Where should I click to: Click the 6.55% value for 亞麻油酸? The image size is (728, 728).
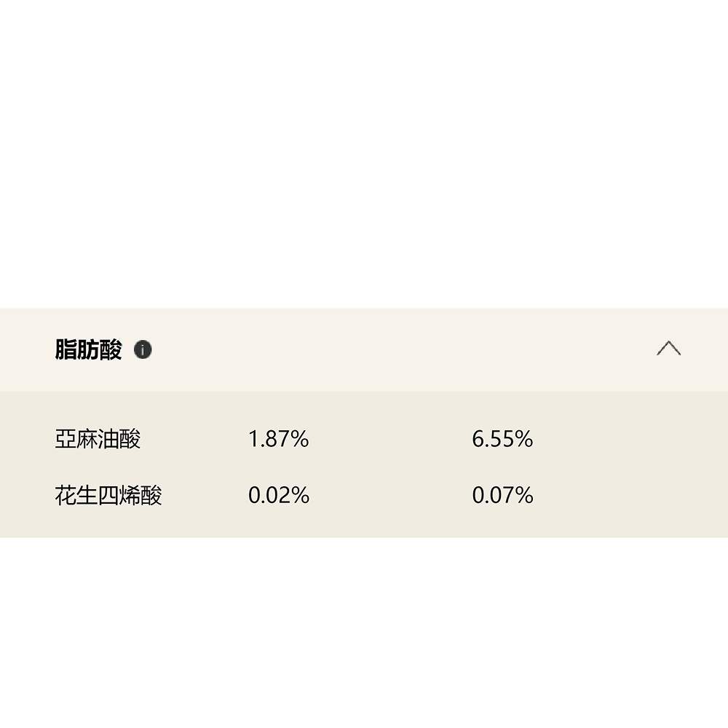pyautogui.click(x=502, y=439)
